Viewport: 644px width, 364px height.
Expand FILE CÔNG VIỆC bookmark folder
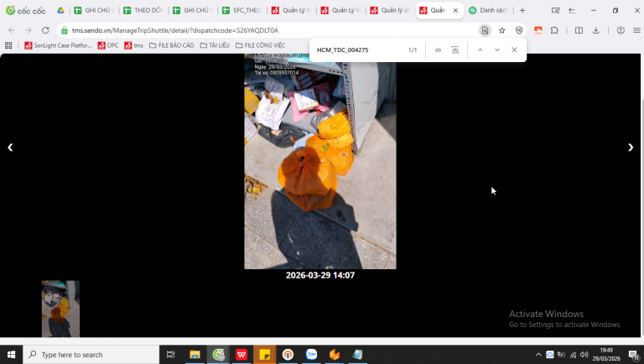click(x=261, y=45)
